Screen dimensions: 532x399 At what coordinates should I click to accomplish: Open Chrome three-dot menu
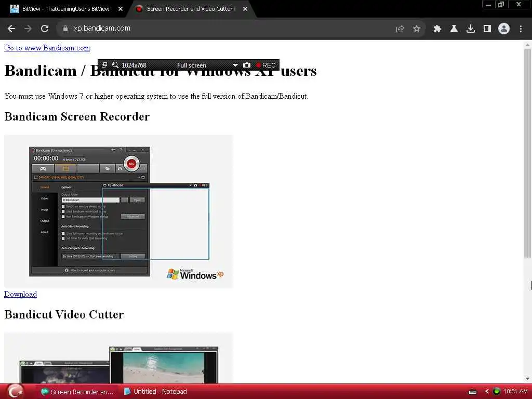(521, 29)
